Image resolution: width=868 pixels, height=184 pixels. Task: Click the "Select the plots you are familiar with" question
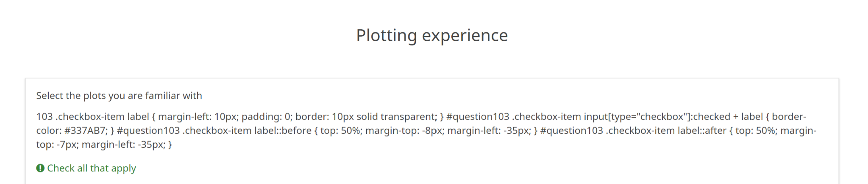(119, 96)
